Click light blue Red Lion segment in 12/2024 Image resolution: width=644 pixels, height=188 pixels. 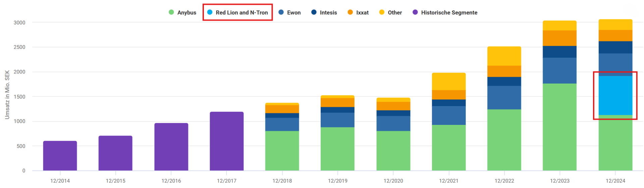[x=615, y=96]
